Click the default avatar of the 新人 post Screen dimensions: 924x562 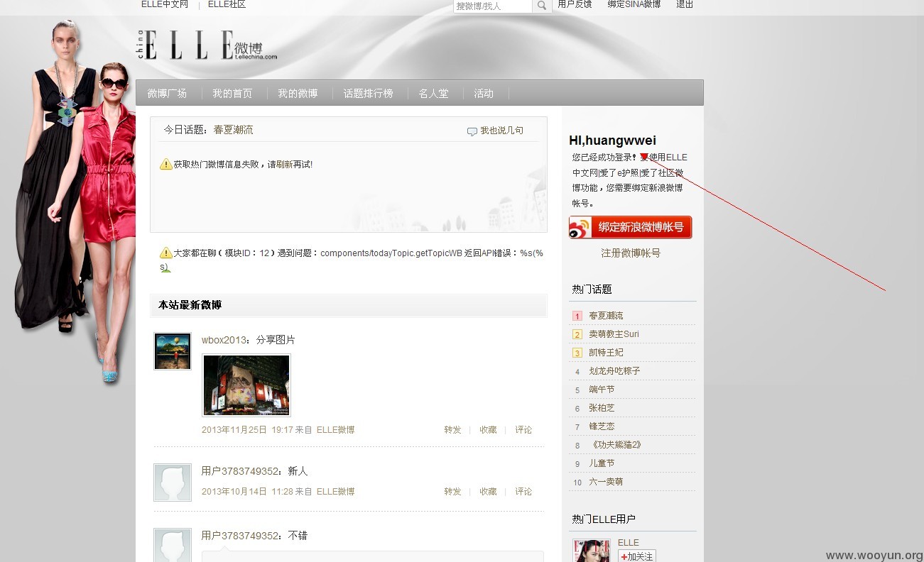[173, 483]
